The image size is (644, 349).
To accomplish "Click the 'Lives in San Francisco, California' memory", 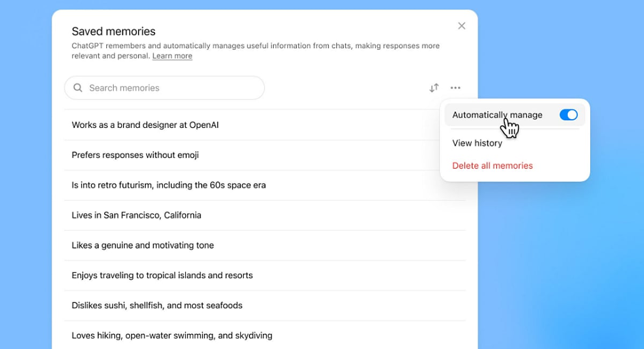I will click(x=136, y=215).
